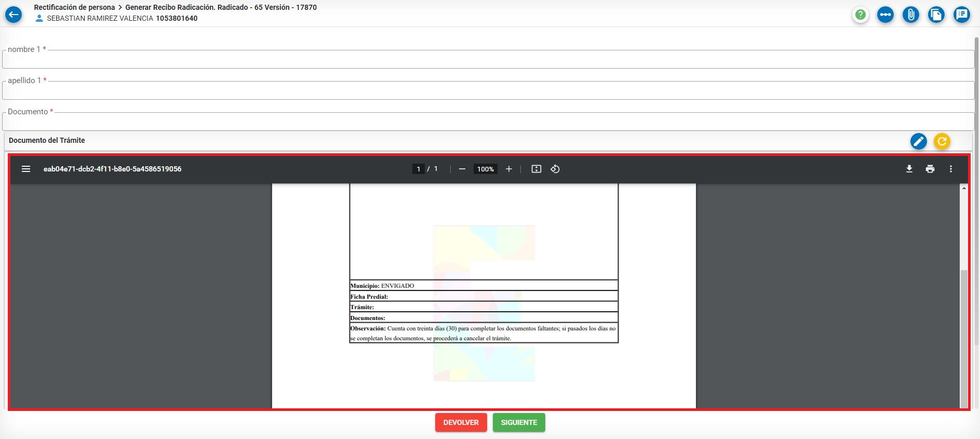
Task: Click the copy documents icon in header
Action: pyautogui.click(x=936, y=15)
